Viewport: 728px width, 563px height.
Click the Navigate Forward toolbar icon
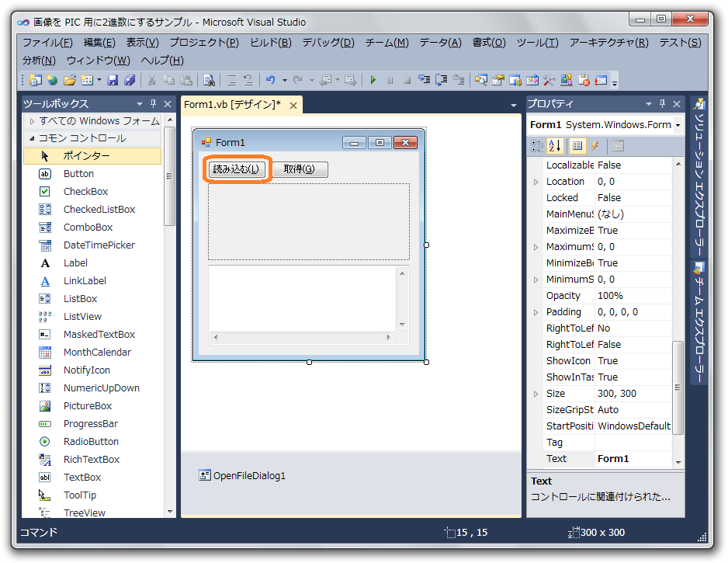pos(351,80)
